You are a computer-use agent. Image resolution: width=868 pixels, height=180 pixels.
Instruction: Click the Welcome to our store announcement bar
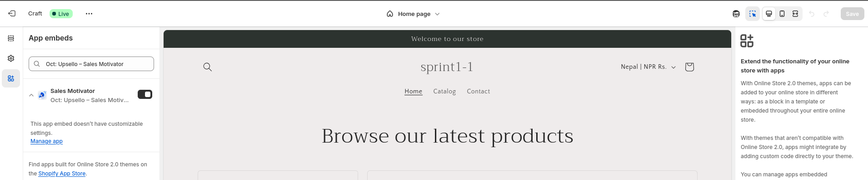pyautogui.click(x=447, y=39)
